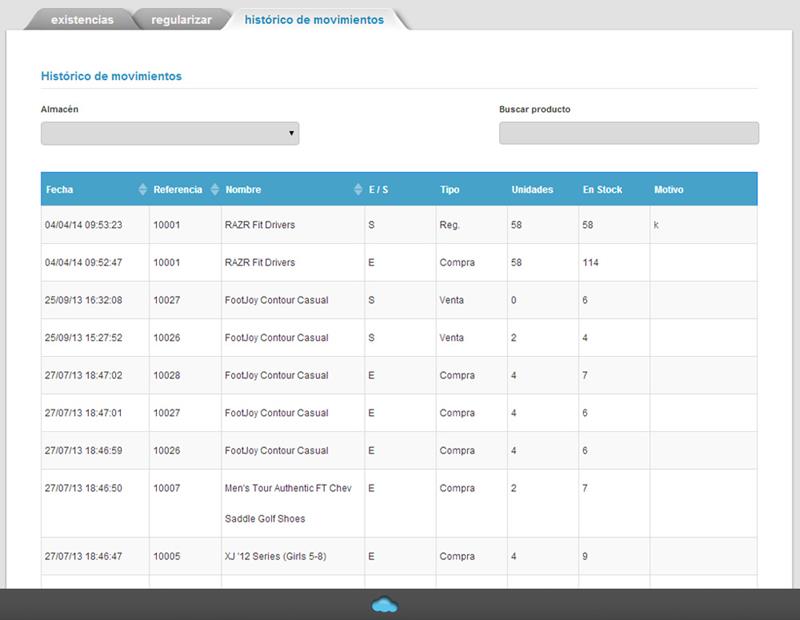Click the Tipo column header
This screenshot has height=620, width=800.
pos(450,190)
